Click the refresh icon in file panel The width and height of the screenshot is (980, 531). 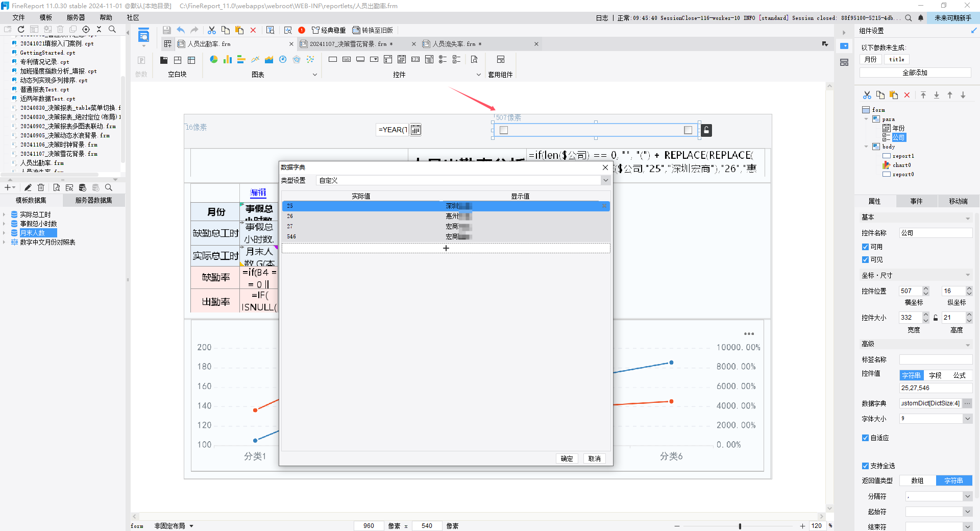tap(21, 30)
